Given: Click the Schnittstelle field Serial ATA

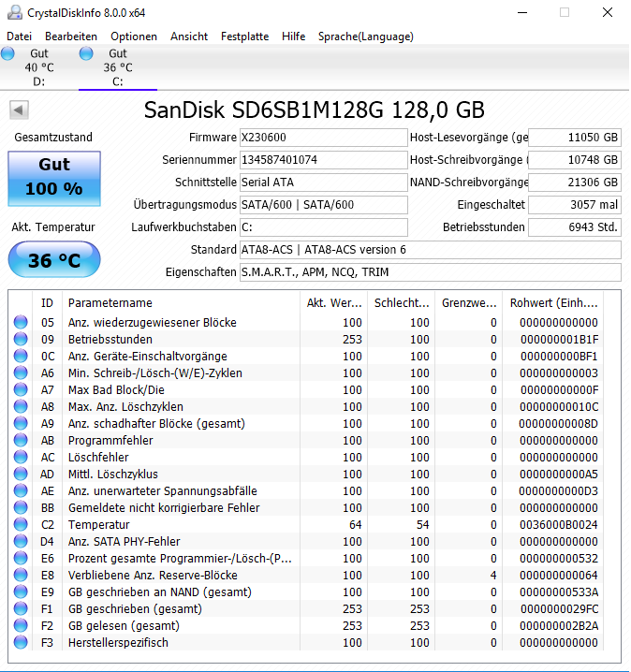Looking at the screenshot, I should tap(324, 183).
